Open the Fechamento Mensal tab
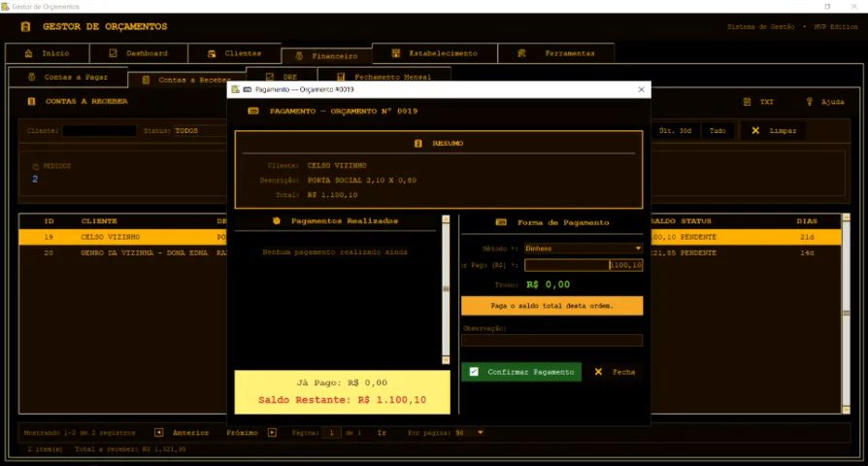Image resolution: width=868 pixels, height=466 pixels. [384, 75]
